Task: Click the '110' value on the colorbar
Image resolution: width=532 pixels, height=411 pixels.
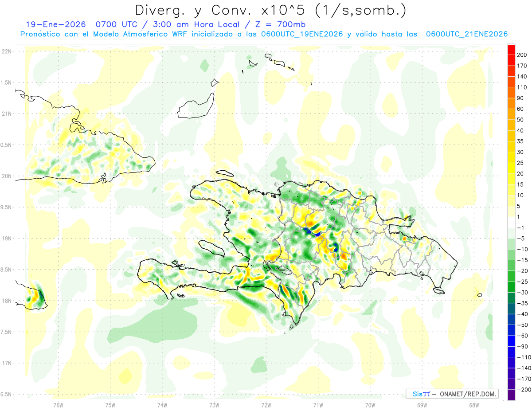Action: (522, 87)
